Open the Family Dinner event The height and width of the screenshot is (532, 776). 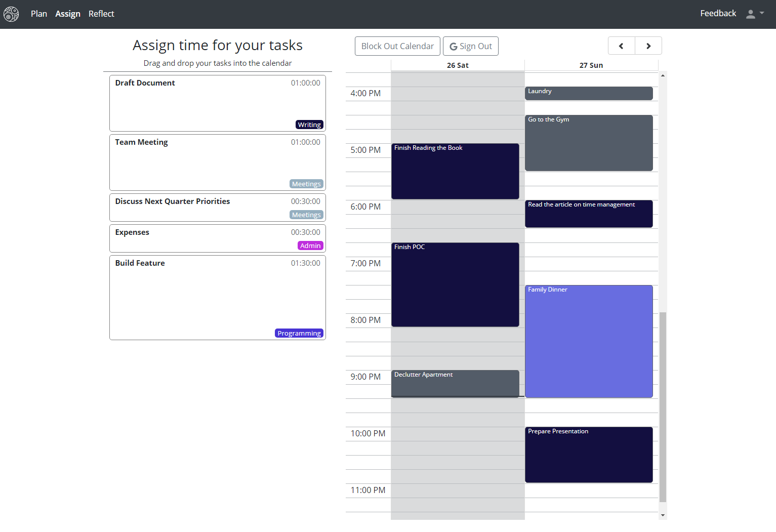(589, 341)
